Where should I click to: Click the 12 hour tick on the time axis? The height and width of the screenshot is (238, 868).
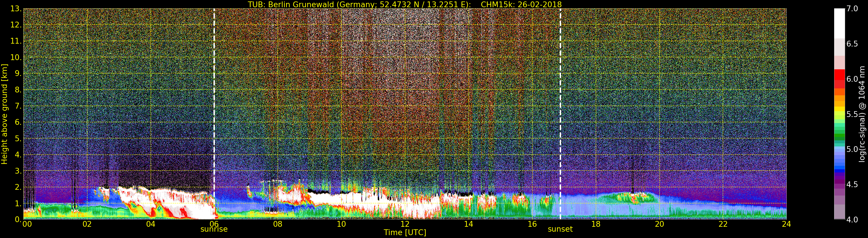405,224
